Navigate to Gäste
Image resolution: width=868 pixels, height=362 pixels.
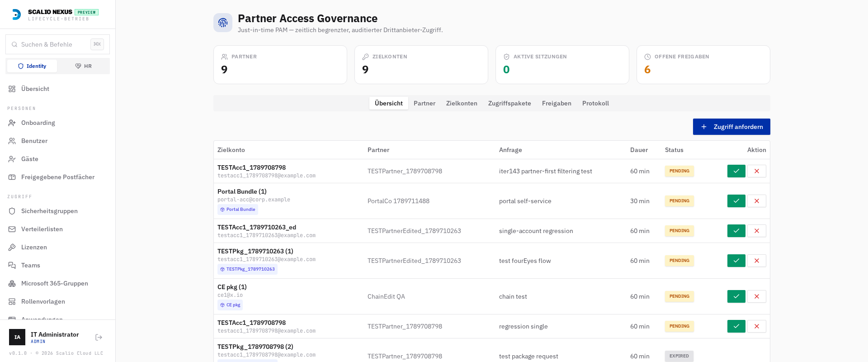[x=57, y=159]
